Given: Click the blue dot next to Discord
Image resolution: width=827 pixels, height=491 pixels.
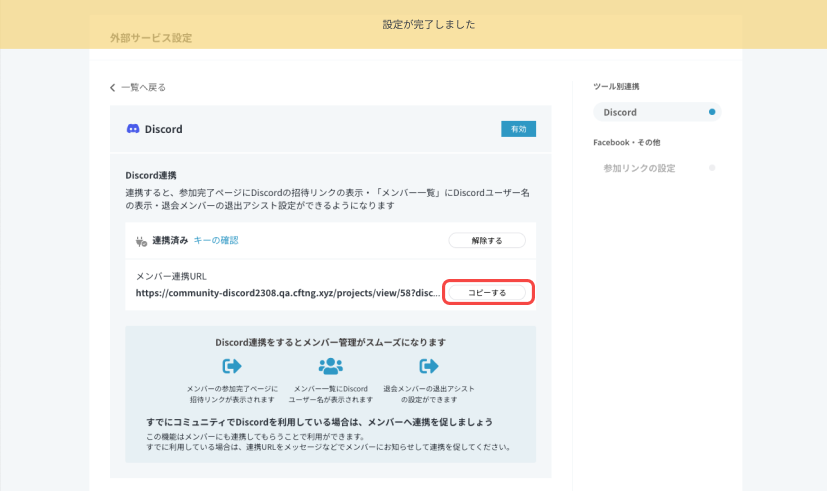Looking at the screenshot, I should click(712, 113).
